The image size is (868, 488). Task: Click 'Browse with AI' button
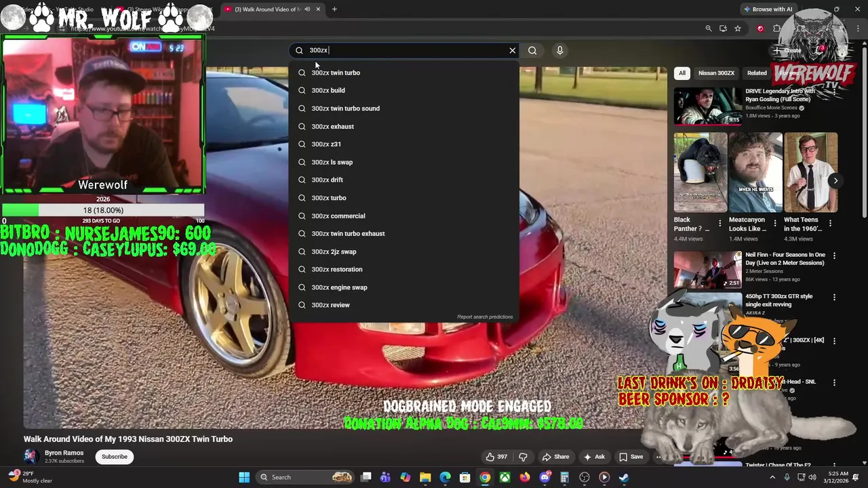768,9
